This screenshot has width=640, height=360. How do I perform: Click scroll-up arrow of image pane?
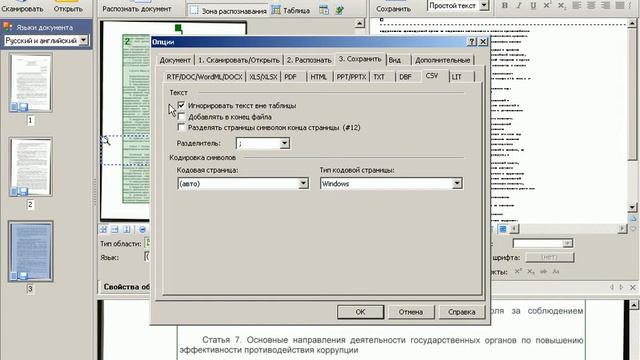point(359,24)
